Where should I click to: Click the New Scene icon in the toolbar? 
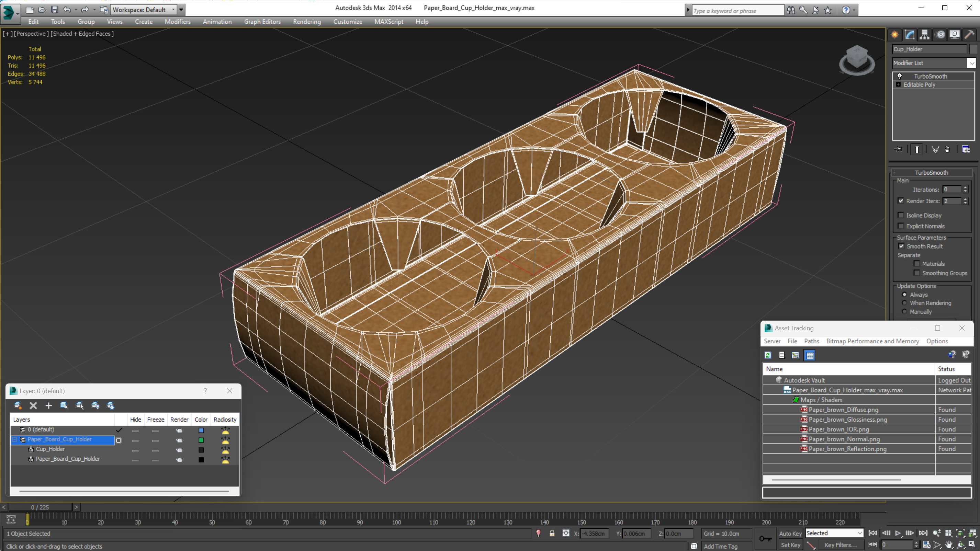(x=29, y=10)
